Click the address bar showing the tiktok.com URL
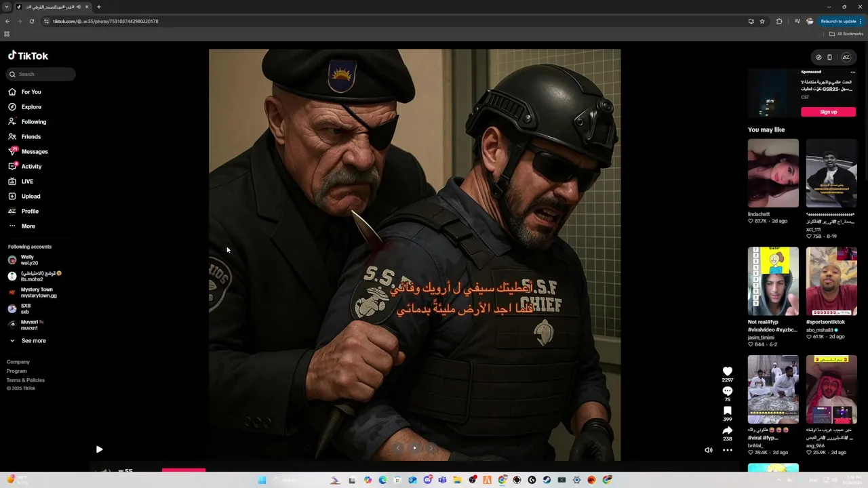868x488 pixels. pos(393,21)
